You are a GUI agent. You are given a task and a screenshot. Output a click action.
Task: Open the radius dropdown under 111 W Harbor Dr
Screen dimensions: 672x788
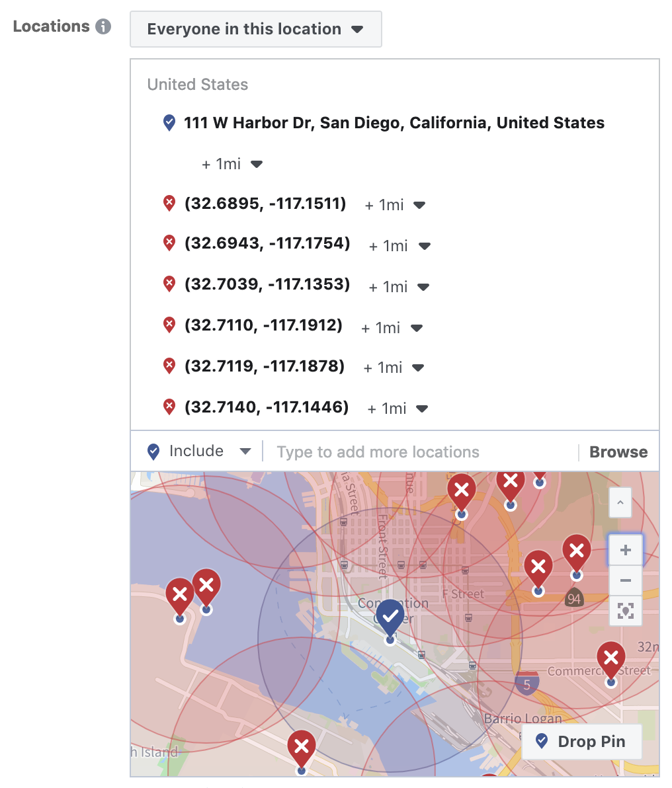coord(232,164)
